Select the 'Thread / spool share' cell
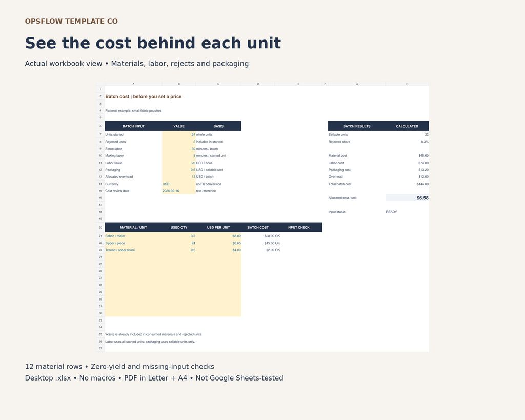This screenshot has height=420, width=525. coord(133,250)
